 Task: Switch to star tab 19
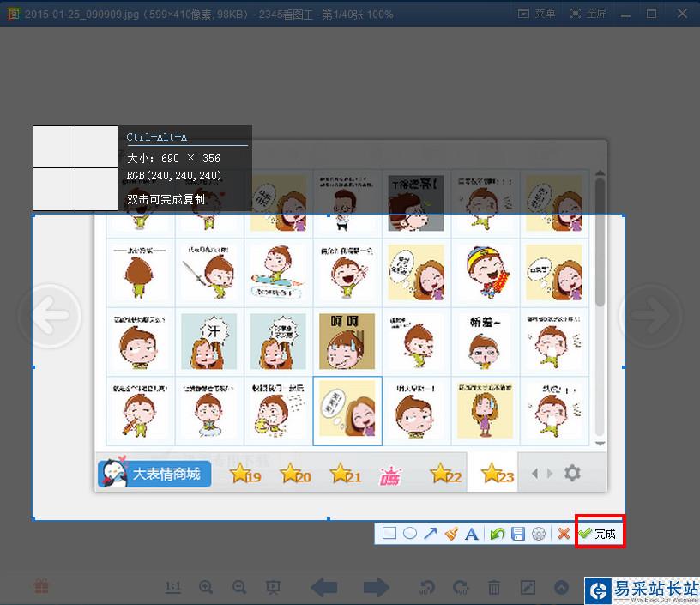tap(245, 474)
